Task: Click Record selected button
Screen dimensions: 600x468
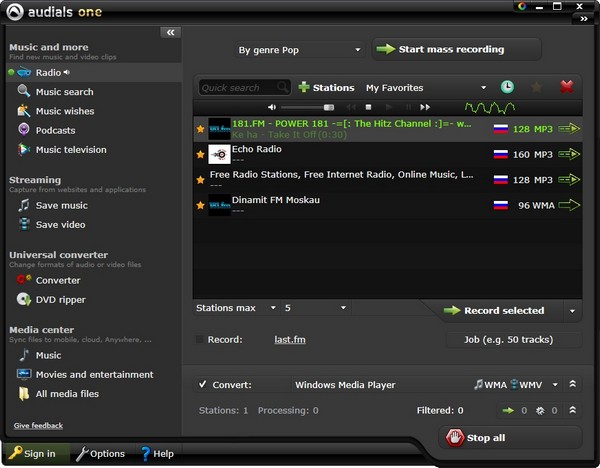Action: pos(494,310)
